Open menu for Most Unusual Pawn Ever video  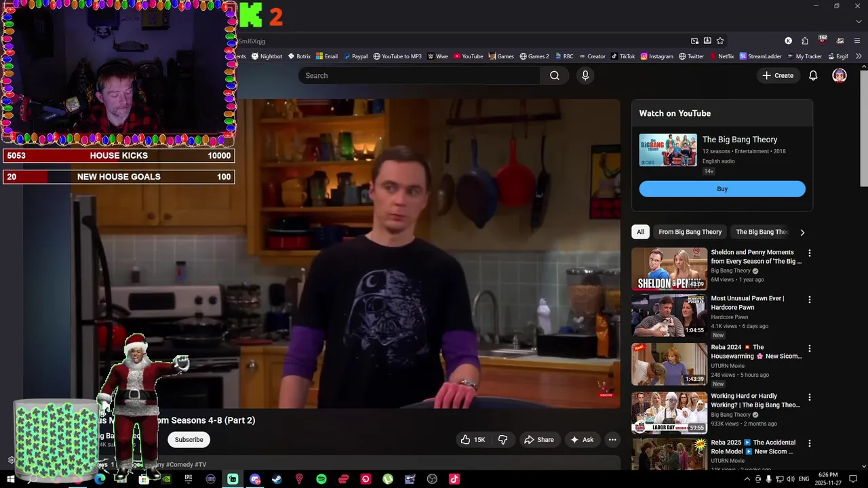click(x=809, y=300)
